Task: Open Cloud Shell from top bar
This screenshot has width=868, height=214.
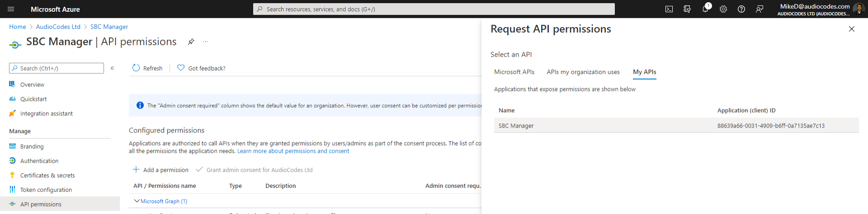Action: [669, 9]
